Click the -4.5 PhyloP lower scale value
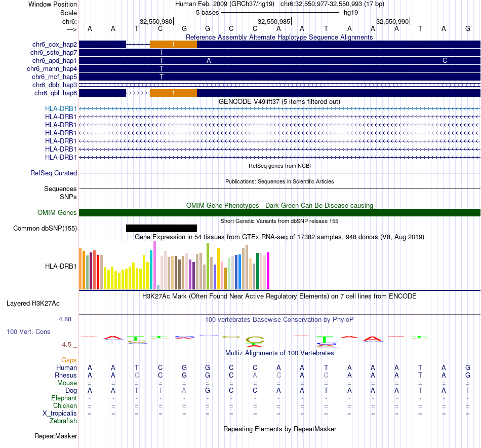Image resolution: width=481 pixels, height=448 pixels. pos(66,345)
